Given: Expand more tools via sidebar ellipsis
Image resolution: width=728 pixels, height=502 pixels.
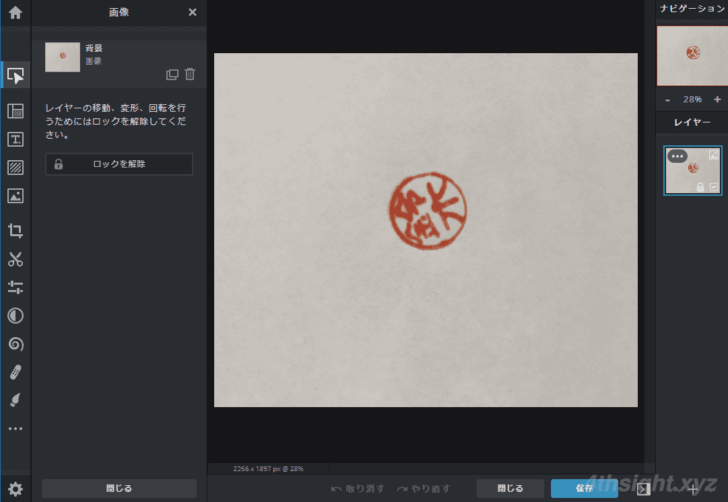Looking at the screenshot, I should click(15, 429).
